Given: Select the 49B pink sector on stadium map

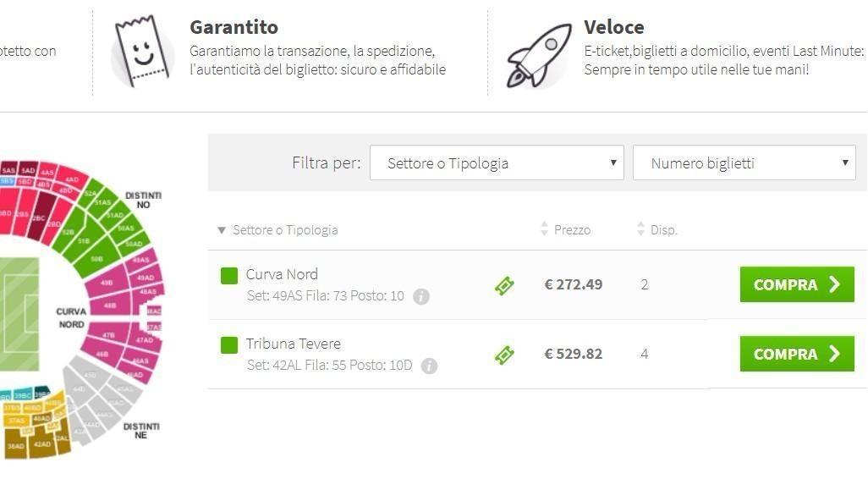Looking at the screenshot, I should (x=107, y=284).
